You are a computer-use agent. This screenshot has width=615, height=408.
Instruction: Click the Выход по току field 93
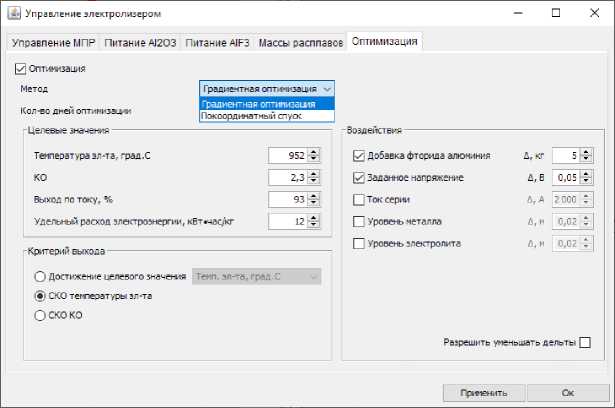tap(288, 200)
